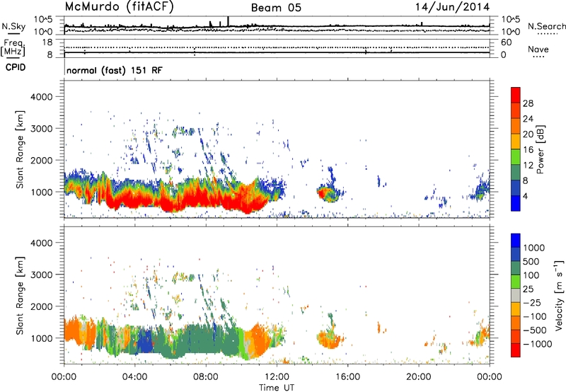Click the "18" frequency axis tick
This screenshot has width=566, height=392.
47,42
